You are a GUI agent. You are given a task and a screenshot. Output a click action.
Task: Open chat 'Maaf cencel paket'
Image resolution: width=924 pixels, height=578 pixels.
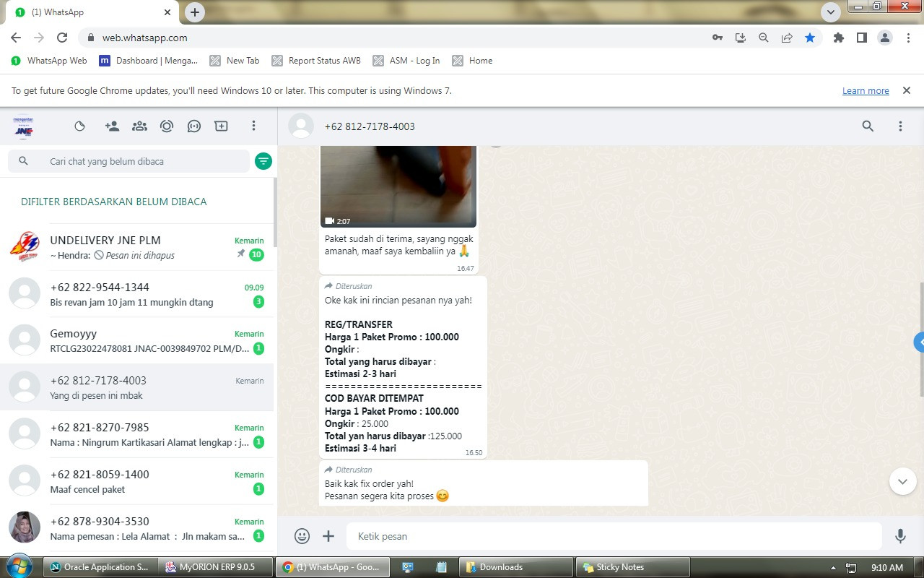click(137, 482)
